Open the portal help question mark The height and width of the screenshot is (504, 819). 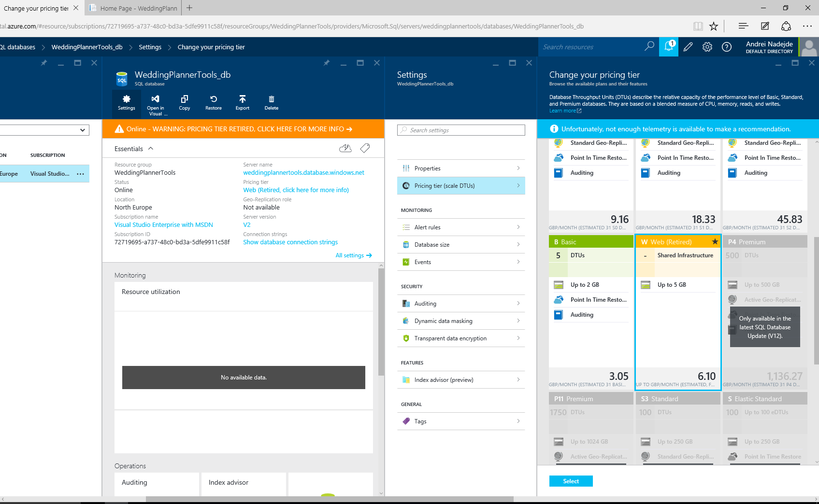[x=726, y=47]
